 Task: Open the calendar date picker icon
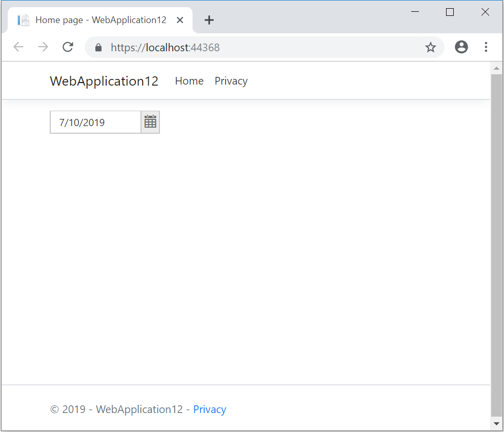[x=150, y=122]
